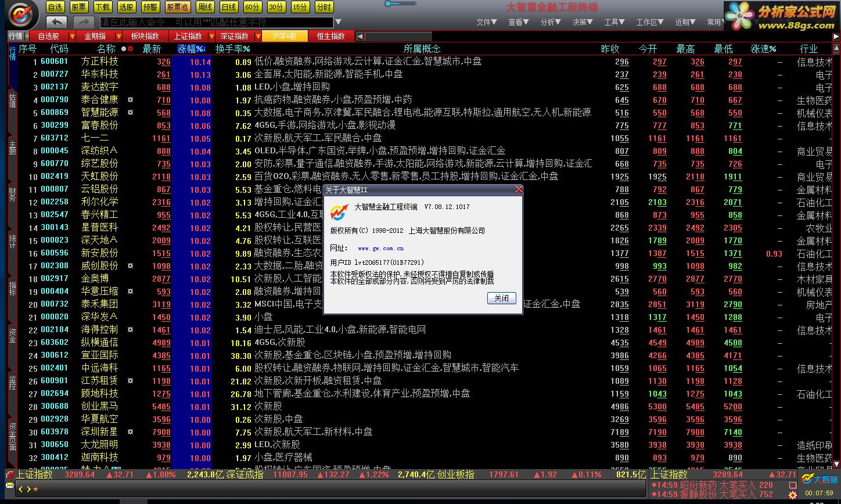Expand the 行情 dropdown arrow
Screen dimensions: 841x504
pos(27,37)
